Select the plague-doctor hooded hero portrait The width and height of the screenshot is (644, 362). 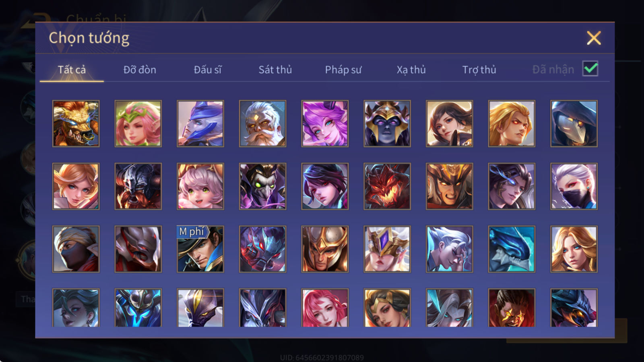coord(574,123)
